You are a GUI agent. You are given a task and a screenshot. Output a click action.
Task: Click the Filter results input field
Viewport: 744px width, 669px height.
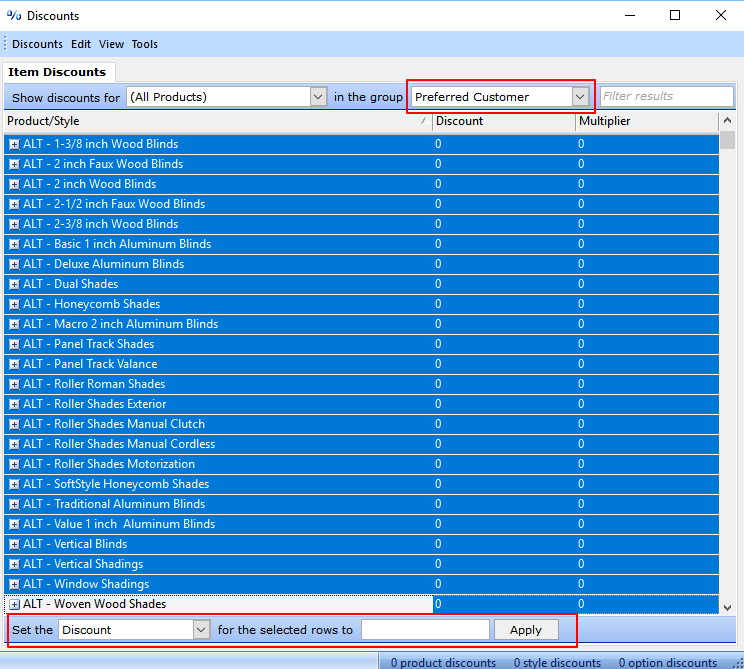(667, 96)
